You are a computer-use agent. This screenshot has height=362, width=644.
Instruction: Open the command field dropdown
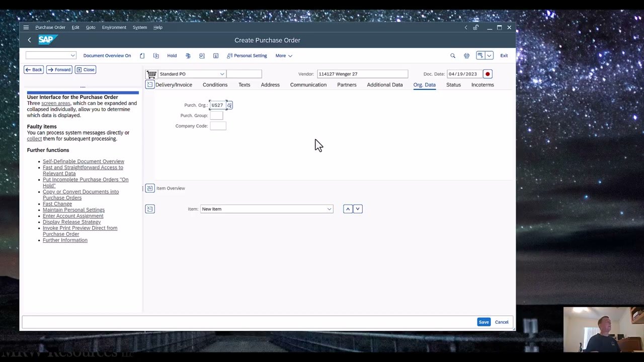tap(73, 56)
